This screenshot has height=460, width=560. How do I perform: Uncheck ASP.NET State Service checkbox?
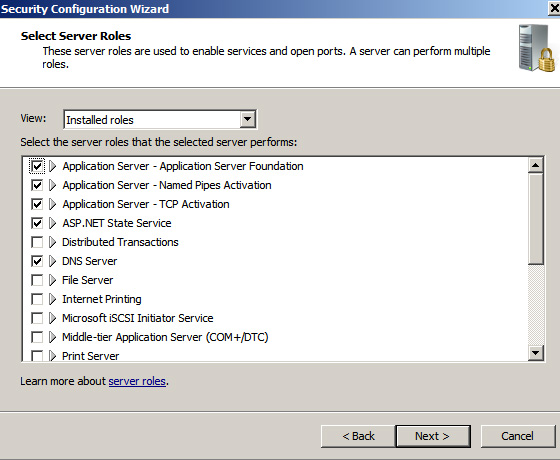(x=37, y=223)
